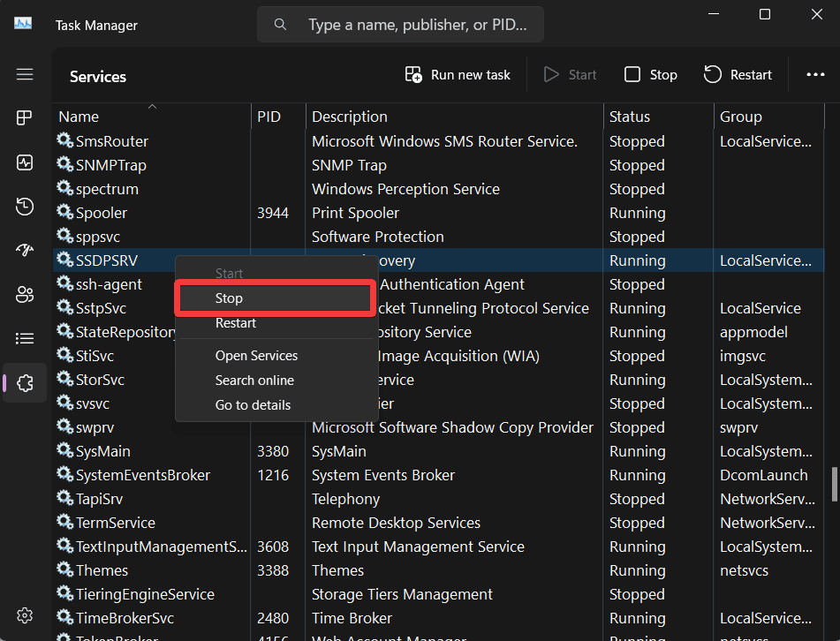The height and width of the screenshot is (641, 840).
Task: Open the Startup apps page
Action: [x=24, y=250]
